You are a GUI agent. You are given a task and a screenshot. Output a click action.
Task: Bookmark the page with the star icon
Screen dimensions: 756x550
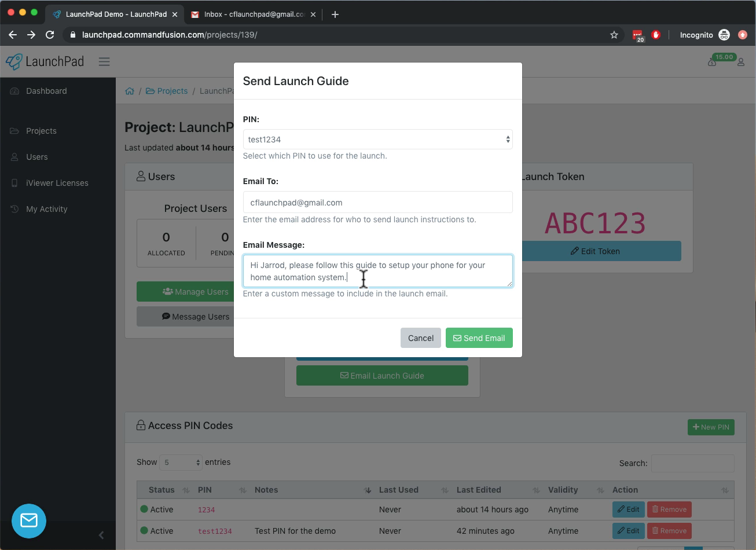(x=614, y=35)
